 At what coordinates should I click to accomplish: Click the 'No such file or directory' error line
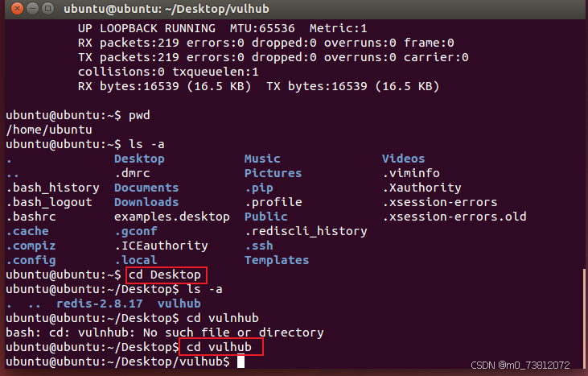pyautogui.click(x=165, y=333)
